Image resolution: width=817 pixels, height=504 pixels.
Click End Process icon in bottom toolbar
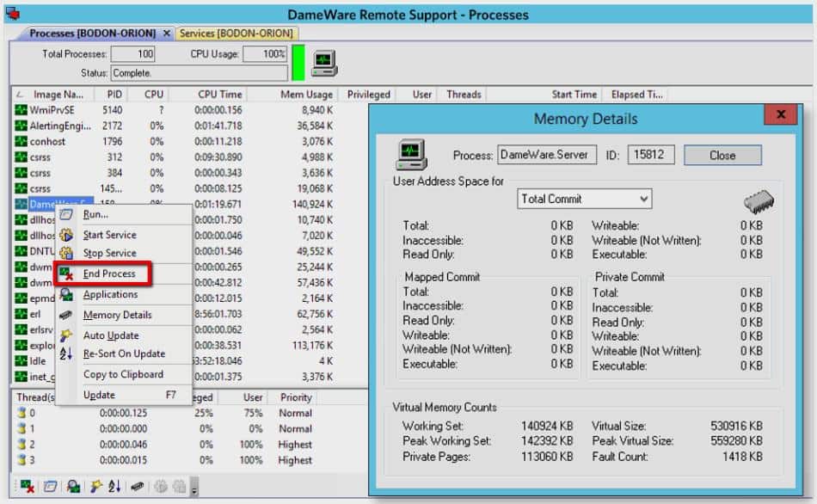pyautogui.click(x=28, y=487)
